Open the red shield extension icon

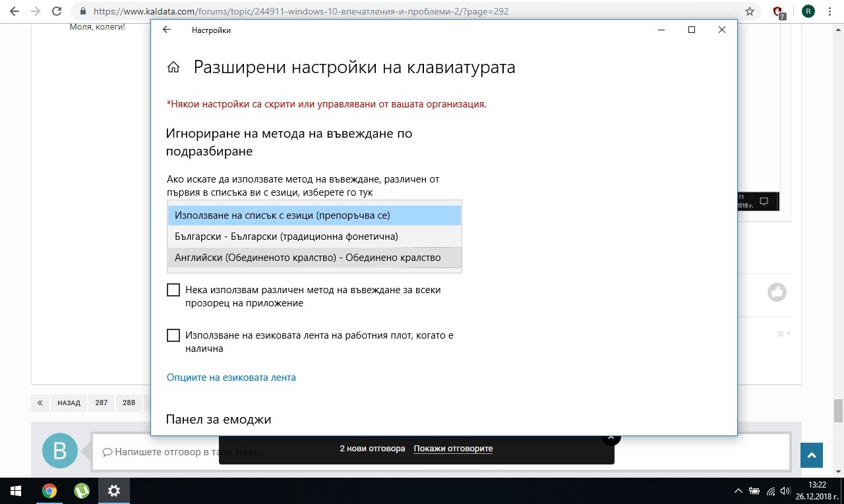tap(779, 12)
